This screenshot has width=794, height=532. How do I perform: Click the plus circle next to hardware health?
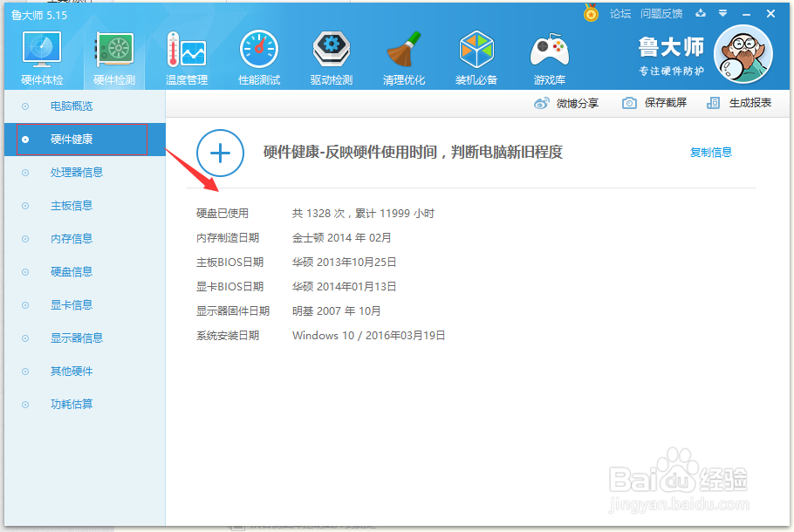[x=219, y=153]
